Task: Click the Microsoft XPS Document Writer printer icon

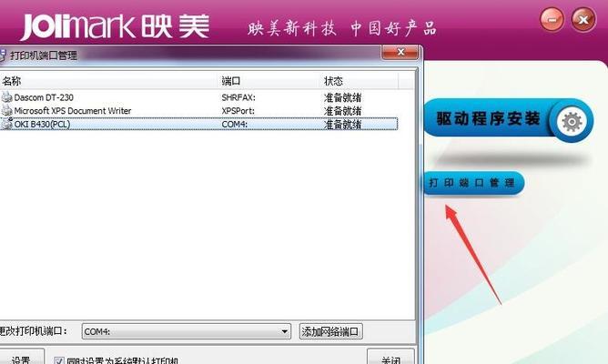Action: 6,111
